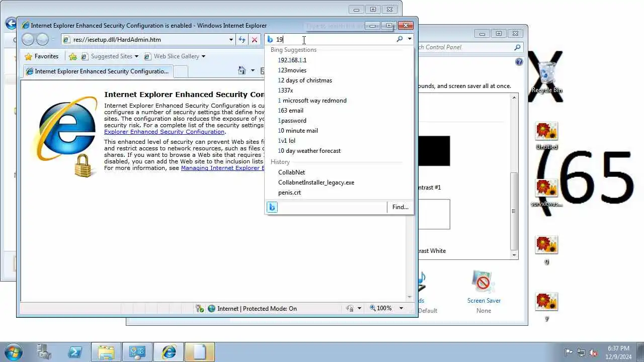Viewport: 644px width, 362px height.
Task: Open Suggested Sites on favorites bar
Action: point(110,56)
